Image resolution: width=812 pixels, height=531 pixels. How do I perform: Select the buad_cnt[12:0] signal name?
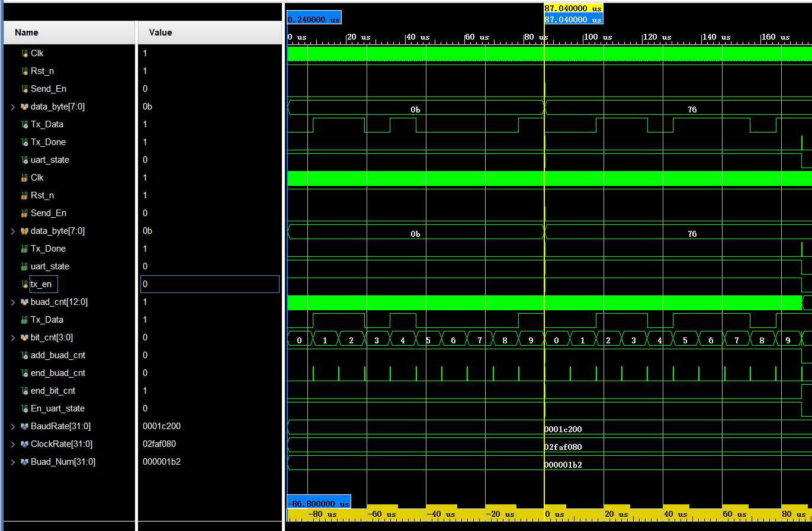click(59, 302)
